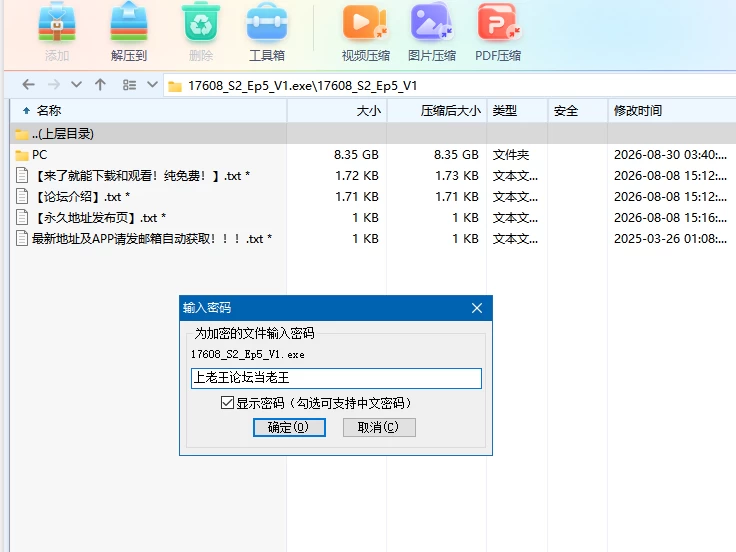Sort by 修改时间 column header
Screen dimensions: 736x552
(672, 111)
